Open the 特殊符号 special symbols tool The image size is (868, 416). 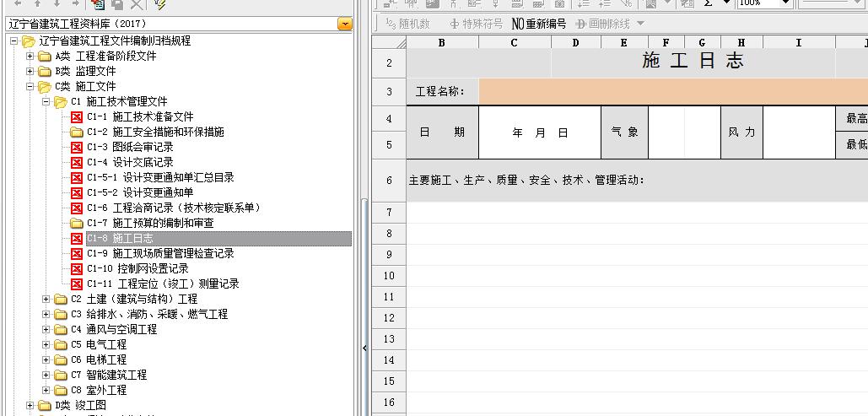pyautogui.click(x=476, y=24)
